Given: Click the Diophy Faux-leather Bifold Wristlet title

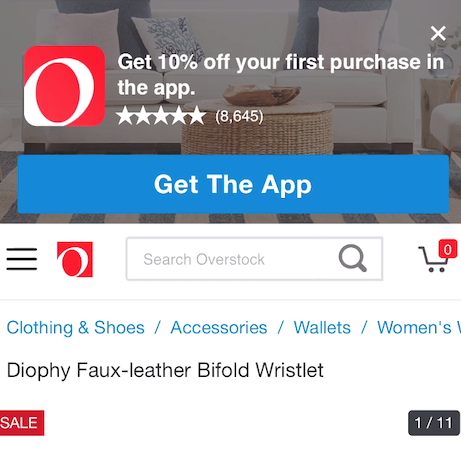Looking at the screenshot, I should [x=165, y=370].
